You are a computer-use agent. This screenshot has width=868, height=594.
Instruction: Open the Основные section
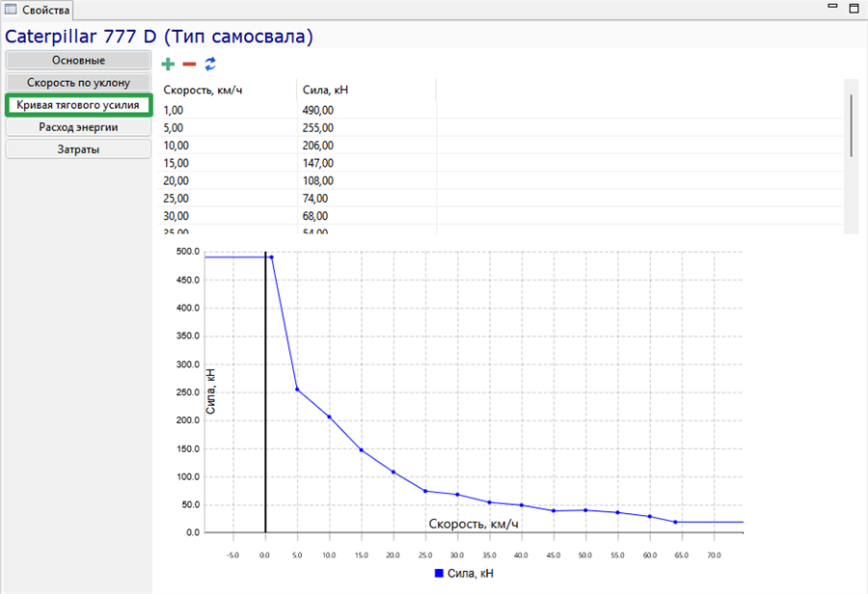point(78,60)
